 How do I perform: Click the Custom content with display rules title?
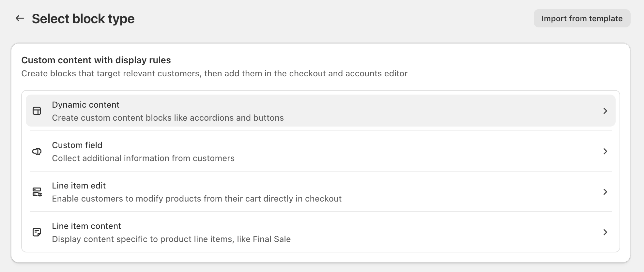(x=96, y=60)
